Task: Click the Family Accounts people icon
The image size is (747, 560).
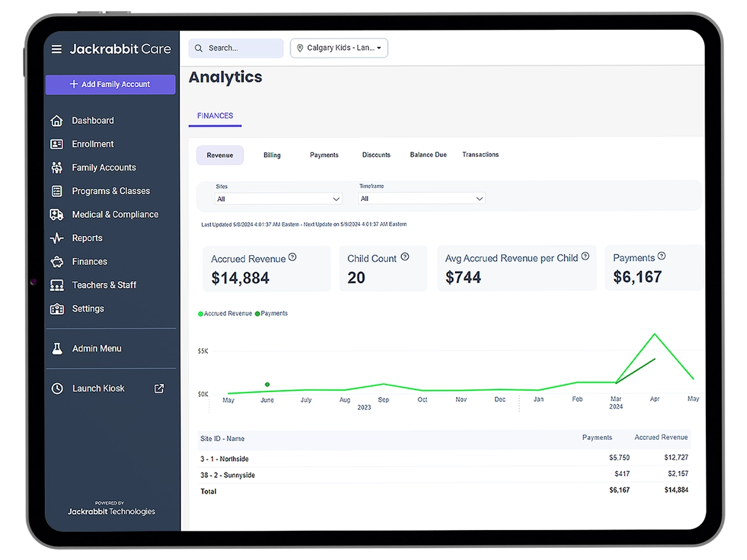Action: point(57,167)
